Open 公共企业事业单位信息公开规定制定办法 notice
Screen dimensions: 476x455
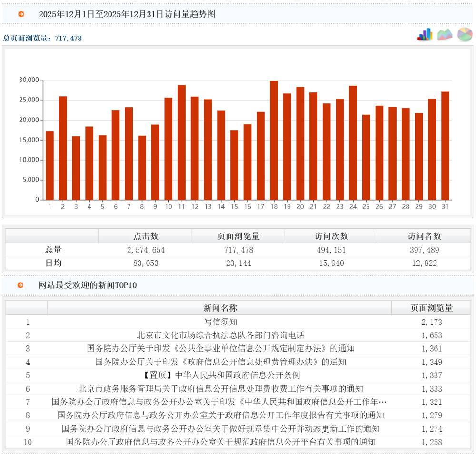click(220, 349)
